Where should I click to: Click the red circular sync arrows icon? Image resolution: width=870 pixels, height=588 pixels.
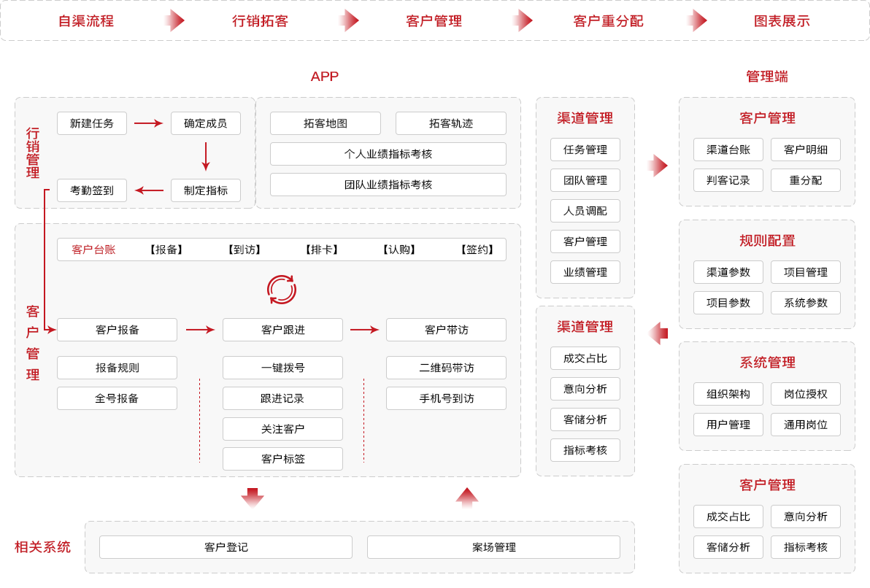click(x=281, y=290)
